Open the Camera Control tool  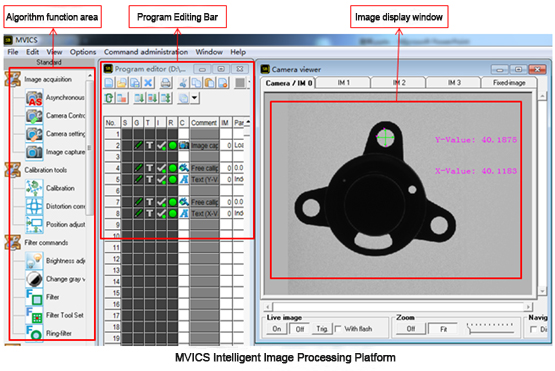[34, 116]
